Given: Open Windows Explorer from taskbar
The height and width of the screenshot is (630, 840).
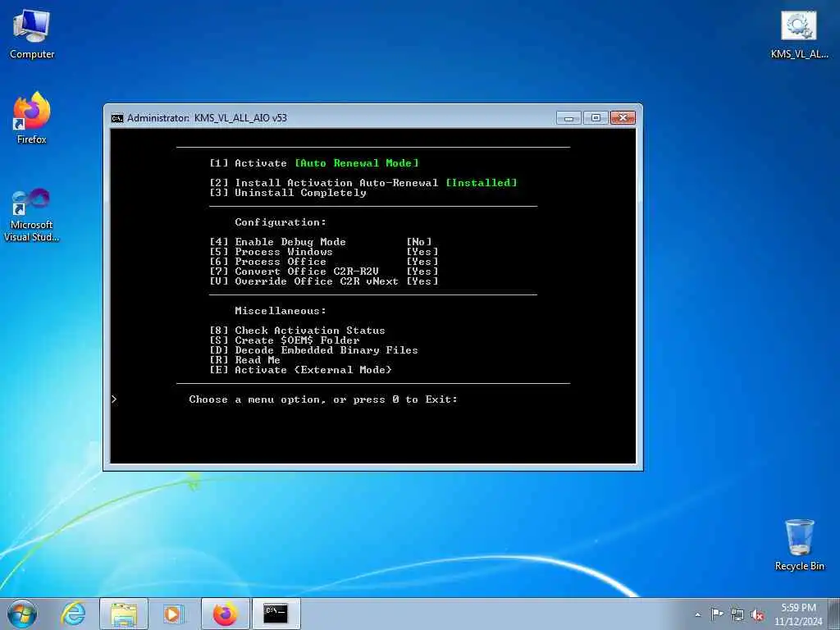Looking at the screenshot, I should 124,614.
